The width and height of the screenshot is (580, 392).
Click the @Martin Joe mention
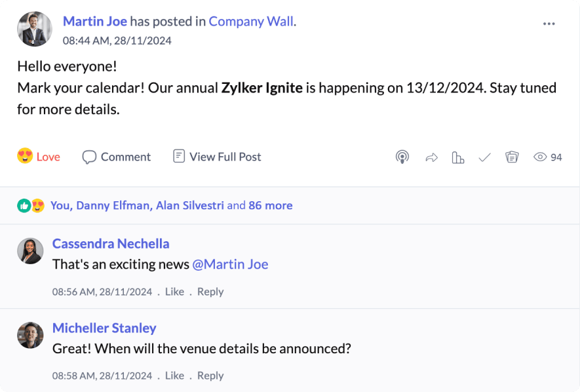point(230,264)
